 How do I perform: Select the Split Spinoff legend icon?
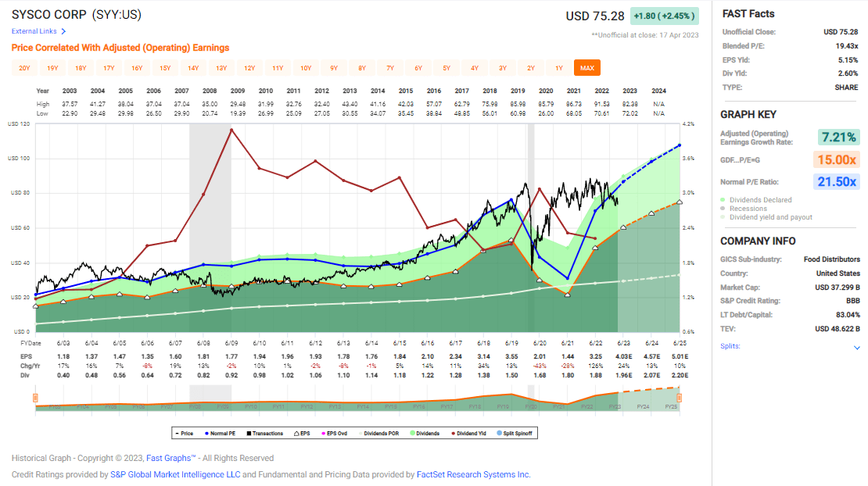tap(498, 433)
